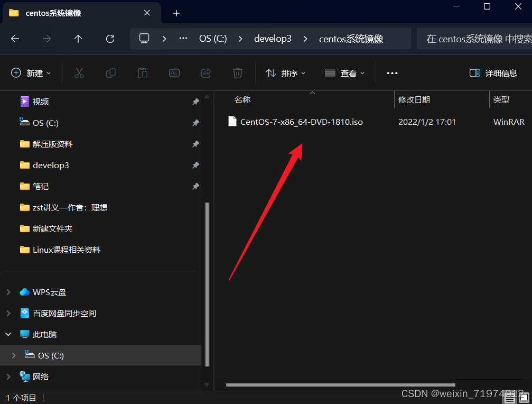This screenshot has height=404, width=532.
Task: Click the PC monitor icon in address bar
Action: [x=144, y=39]
